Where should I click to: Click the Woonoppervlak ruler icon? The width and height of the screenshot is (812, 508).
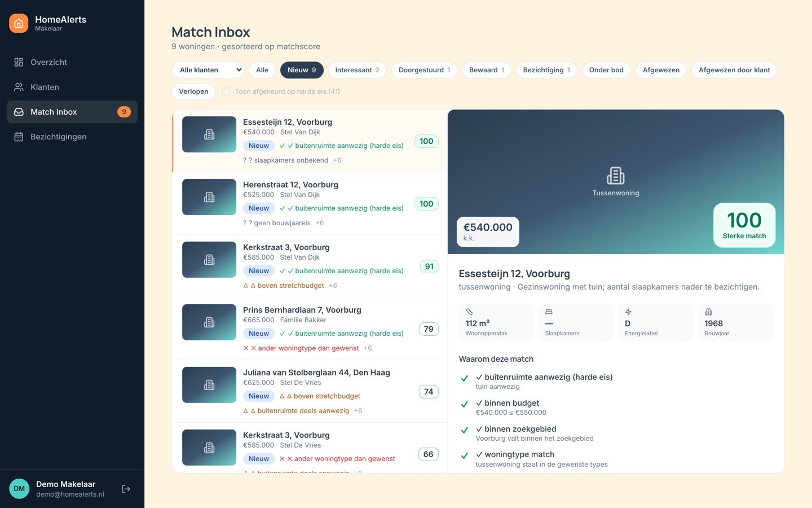pos(469,312)
